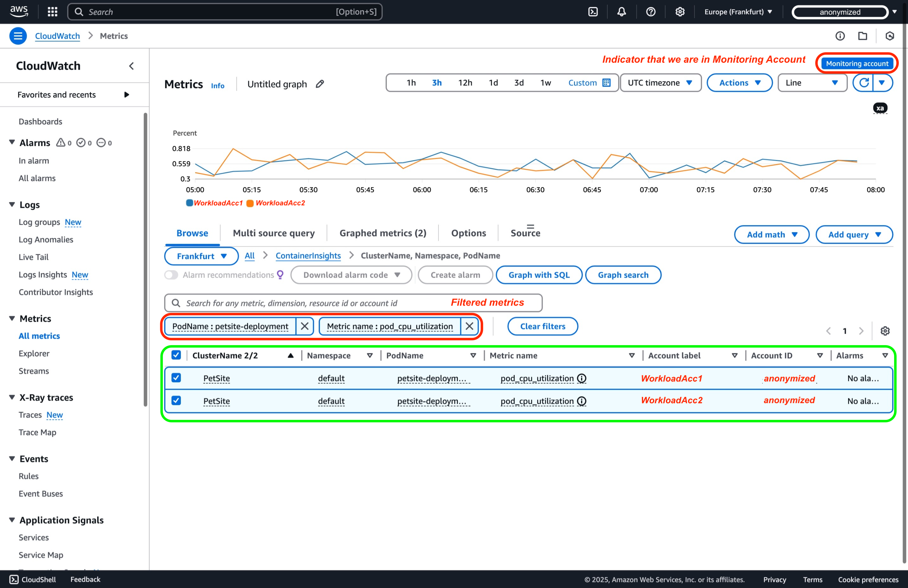Open the notifications bell

[622, 12]
